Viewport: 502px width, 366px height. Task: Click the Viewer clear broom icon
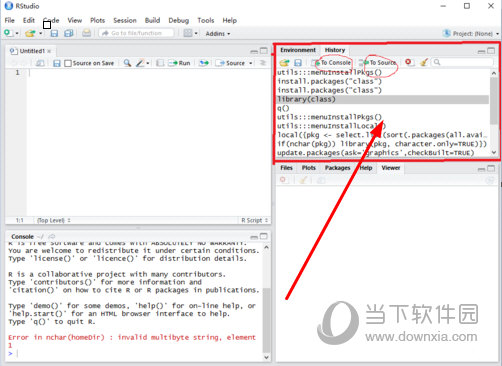[x=303, y=180]
